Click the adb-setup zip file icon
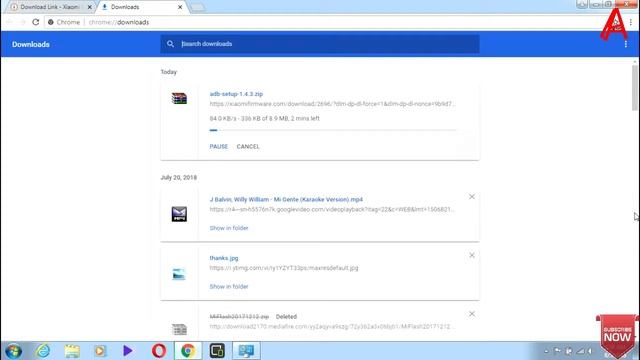The image size is (640, 360). 179,98
